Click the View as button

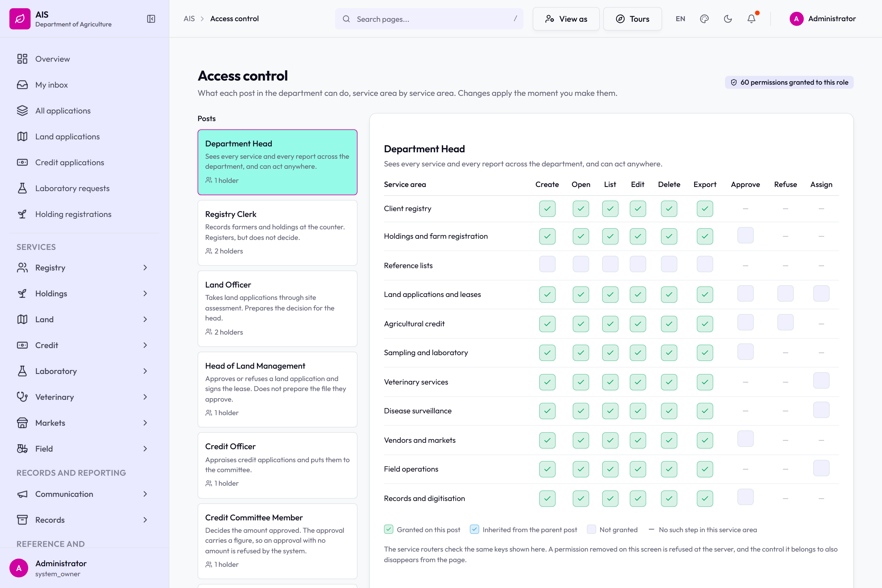tap(566, 19)
